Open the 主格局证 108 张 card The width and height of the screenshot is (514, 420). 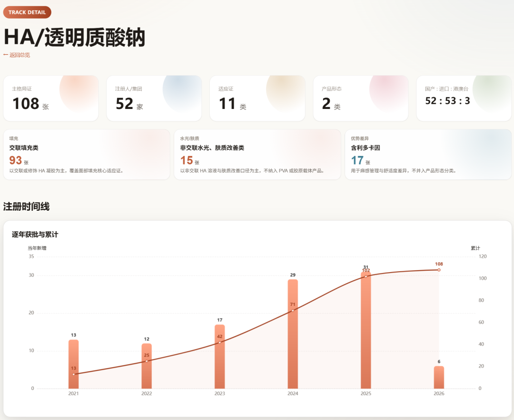click(51, 98)
